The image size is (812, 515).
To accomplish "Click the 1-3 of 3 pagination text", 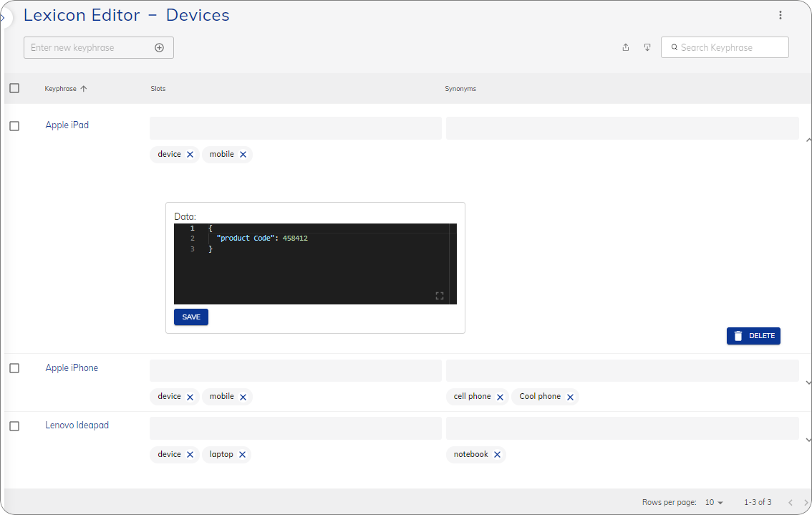I will click(758, 502).
